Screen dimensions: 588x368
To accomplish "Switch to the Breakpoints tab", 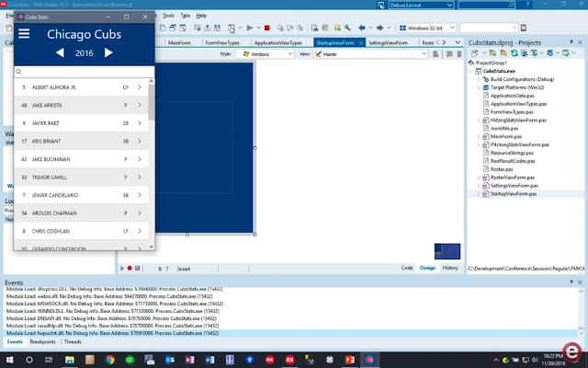I will [x=43, y=341].
